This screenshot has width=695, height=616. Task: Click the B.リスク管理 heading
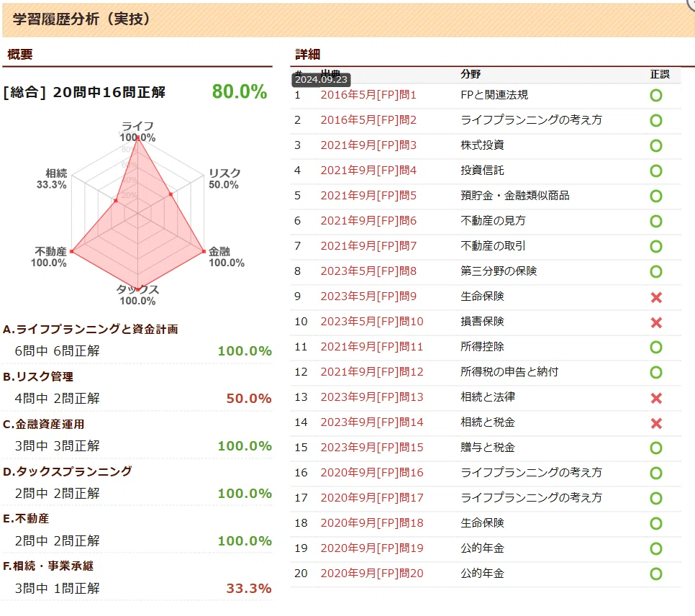click(x=38, y=376)
